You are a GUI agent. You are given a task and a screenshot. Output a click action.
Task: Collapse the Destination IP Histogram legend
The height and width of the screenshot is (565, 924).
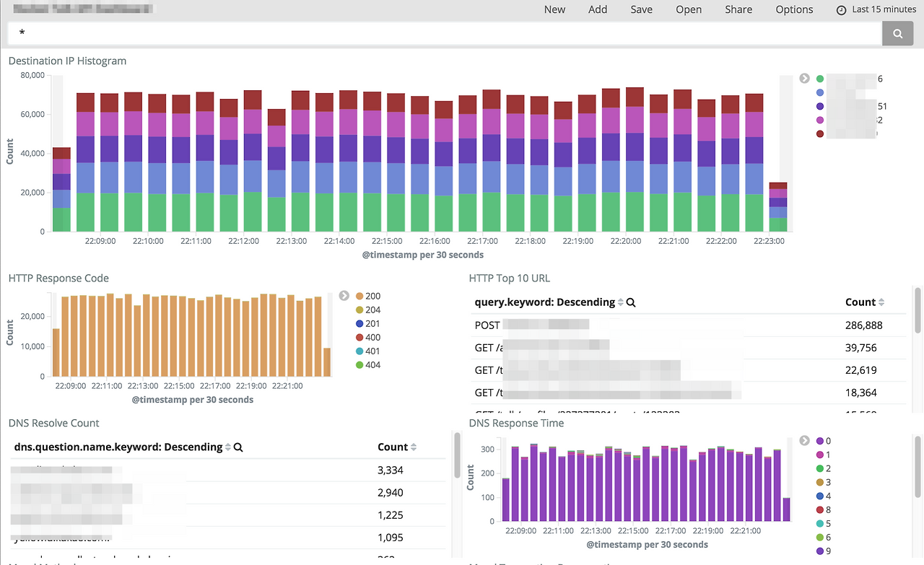[805, 79]
